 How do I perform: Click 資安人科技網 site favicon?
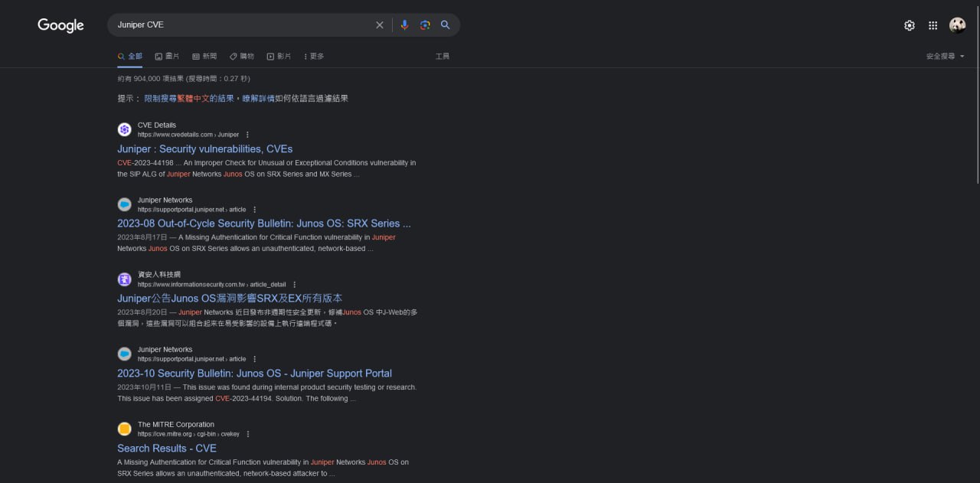125,279
